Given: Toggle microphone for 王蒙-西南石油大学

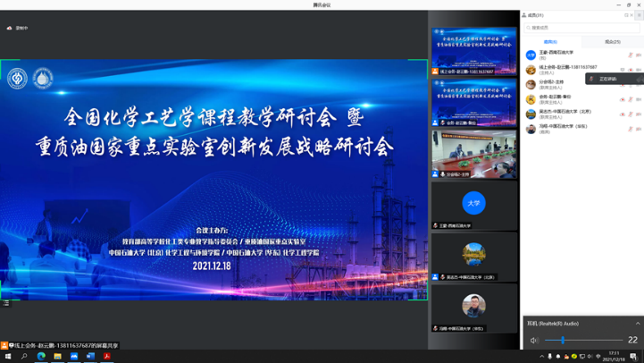Looking at the screenshot, I should pos(631,55).
